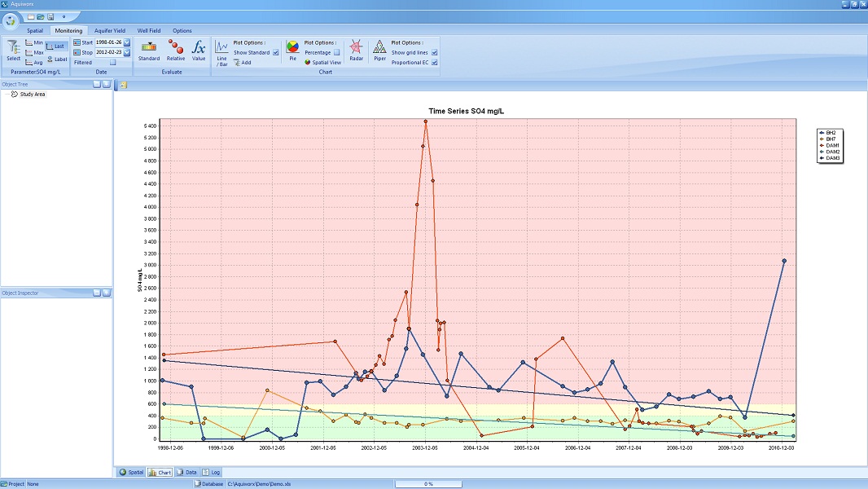Click the BH2 entry in the chart legend
Screen dimensions: 868x489
(x=830, y=132)
